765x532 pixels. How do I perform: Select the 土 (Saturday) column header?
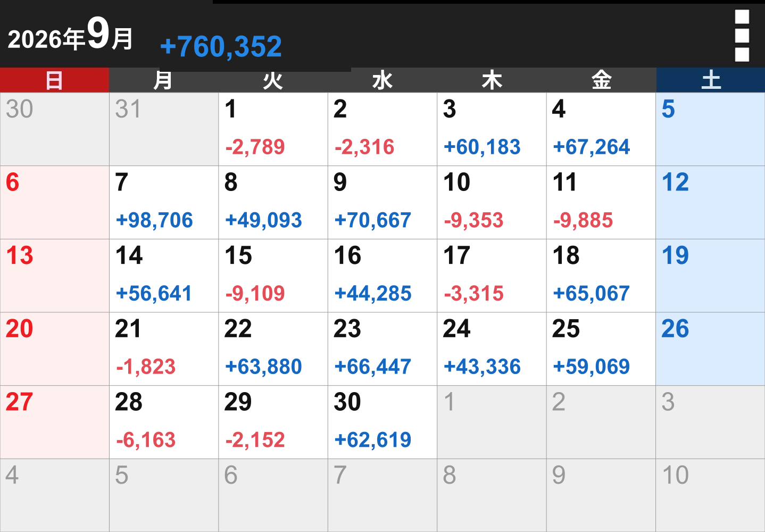711,80
